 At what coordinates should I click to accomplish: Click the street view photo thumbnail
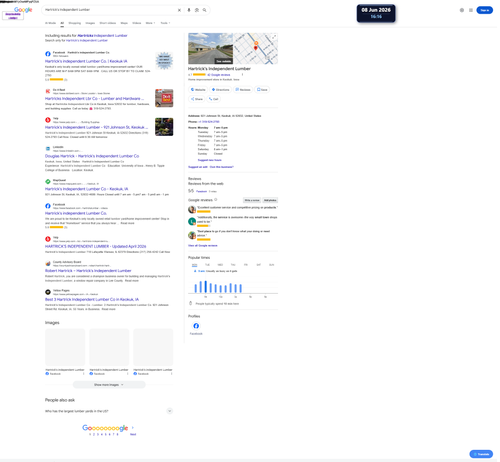(x=211, y=48)
